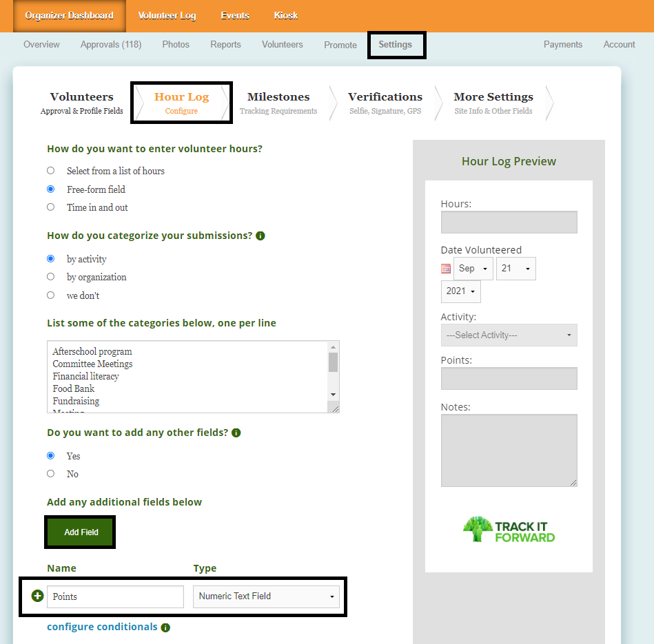Click the Notes preview text area
Viewport: 654px width, 644px height.
pyautogui.click(x=509, y=450)
